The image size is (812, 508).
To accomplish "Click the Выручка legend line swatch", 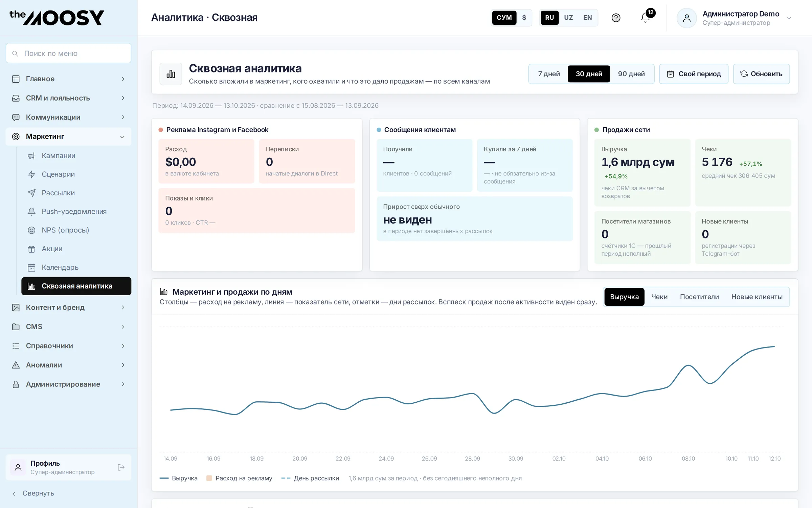I will pyautogui.click(x=164, y=478).
